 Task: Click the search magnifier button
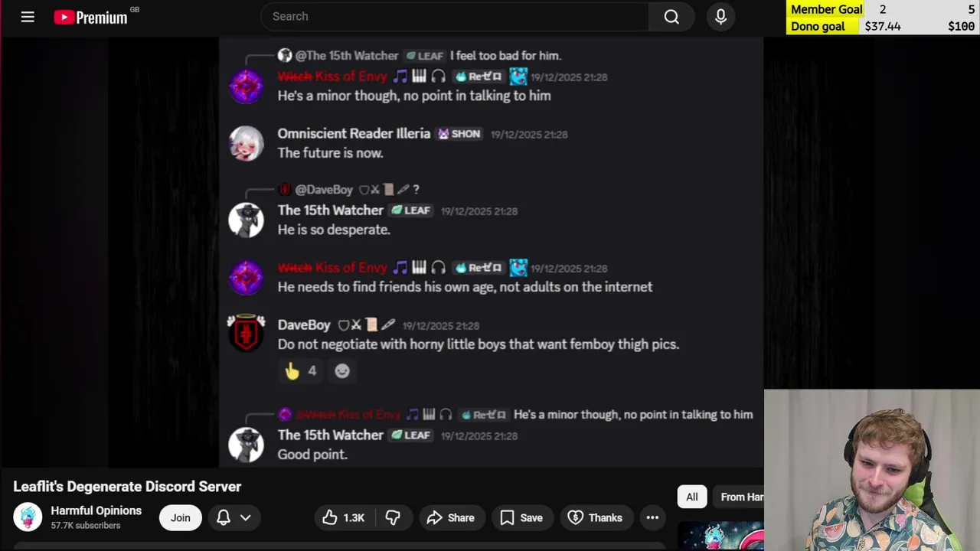click(671, 16)
